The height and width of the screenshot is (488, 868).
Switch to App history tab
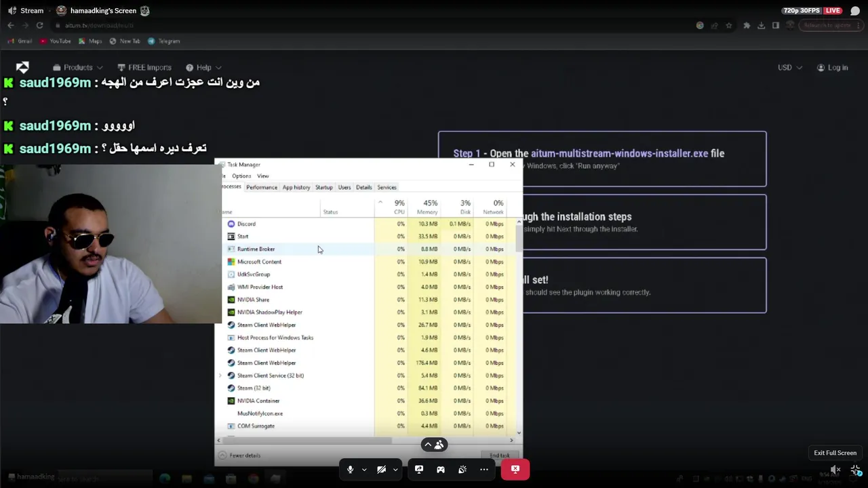click(x=296, y=187)
